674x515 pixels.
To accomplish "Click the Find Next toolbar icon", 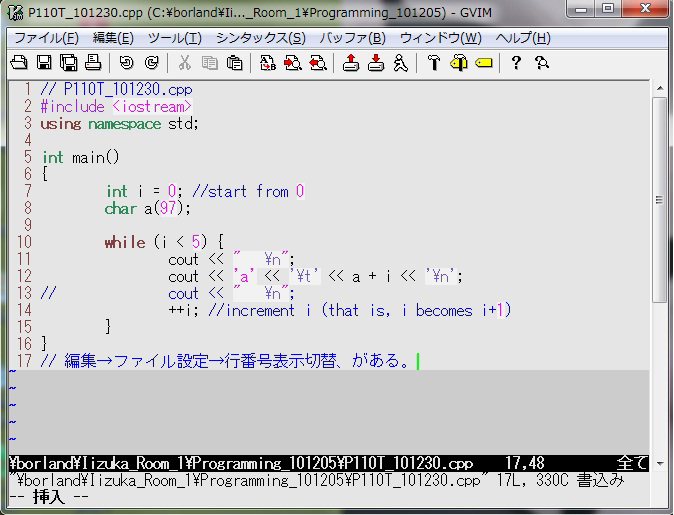I will (293, 63).
